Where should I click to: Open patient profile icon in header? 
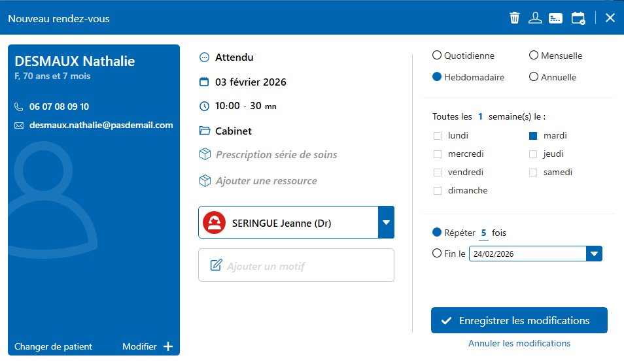535,18
